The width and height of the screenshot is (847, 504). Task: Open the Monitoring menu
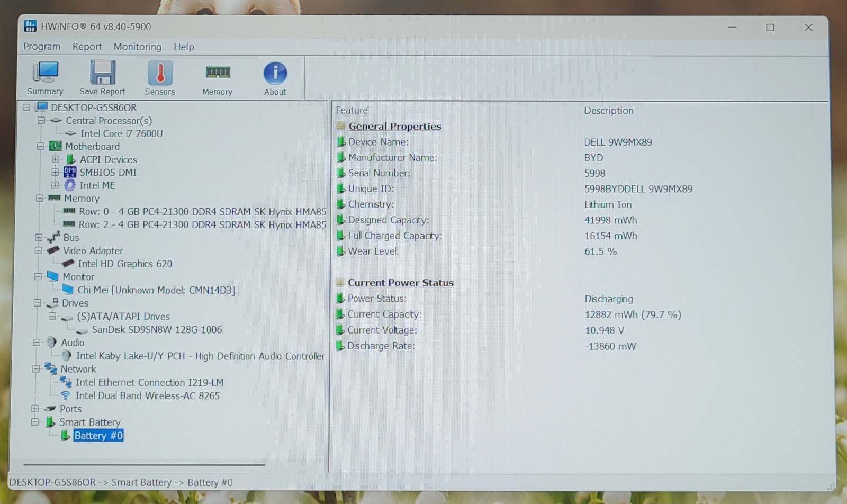click(138, 47)
